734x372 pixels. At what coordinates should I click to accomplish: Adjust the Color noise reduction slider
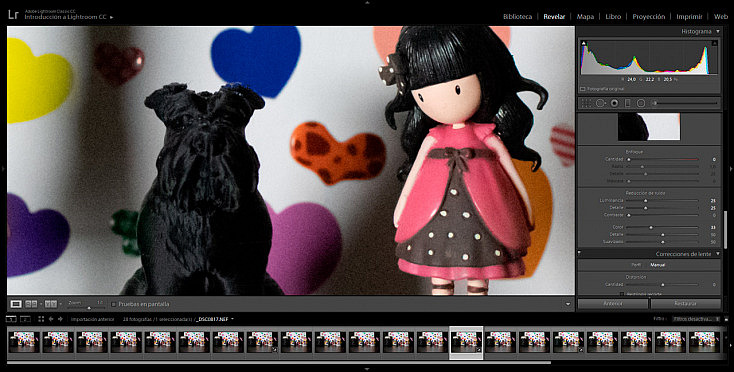[662, 227]
